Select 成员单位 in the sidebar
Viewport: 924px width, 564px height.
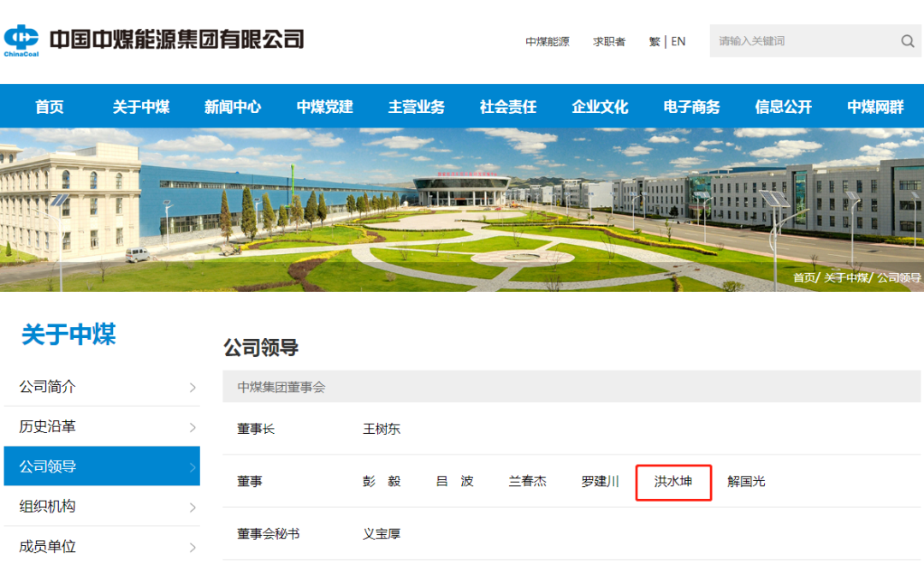click(x=102, y=546)
